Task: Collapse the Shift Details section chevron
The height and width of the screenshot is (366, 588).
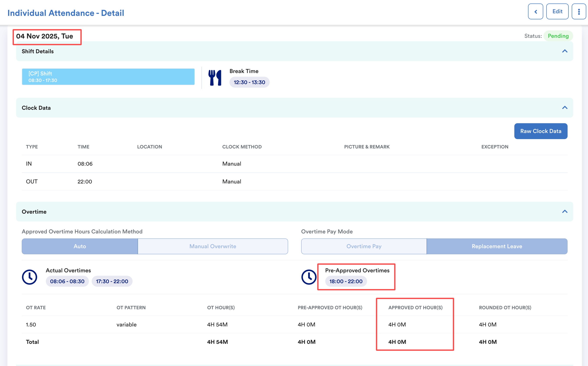Action: (565, 51)
